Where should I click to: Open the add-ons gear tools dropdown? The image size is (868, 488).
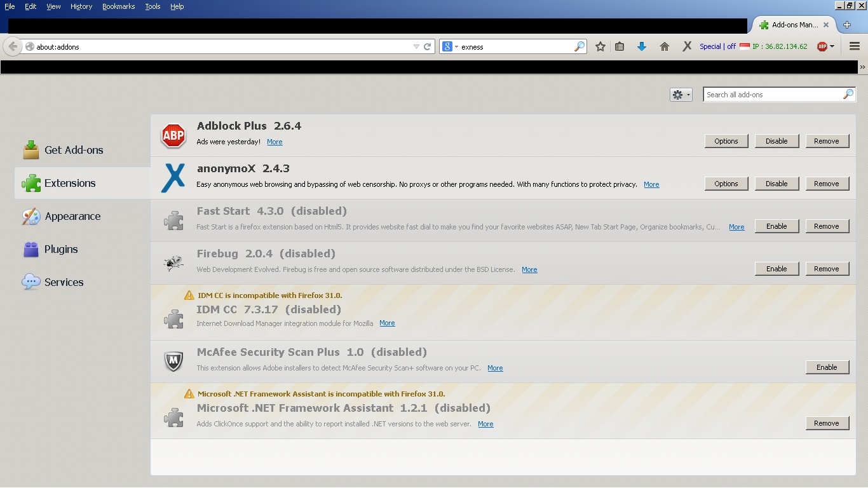(x=681, y=95)
